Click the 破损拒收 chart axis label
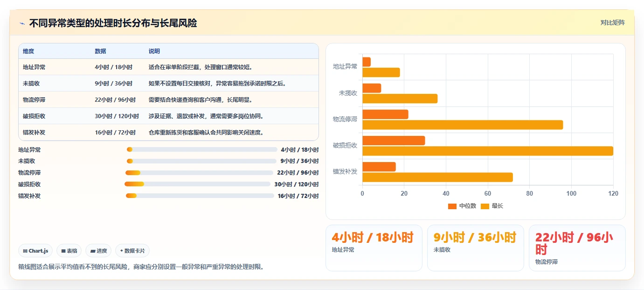 [345, 145]
